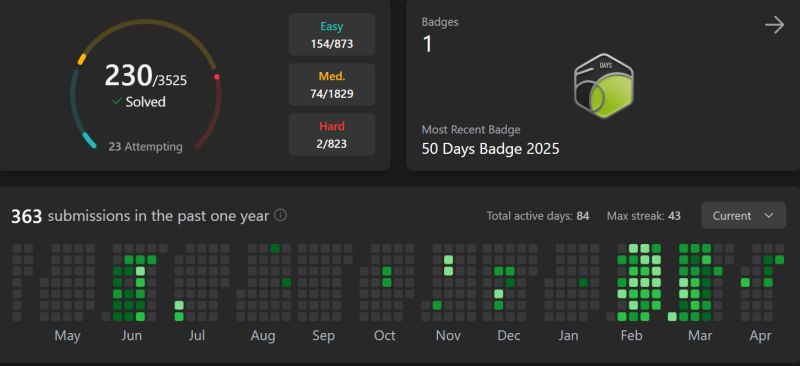800x366 pixels.
Task: Select the Hard 2/823 stat box
Action: pyautogui.click(x=332, y=134)
